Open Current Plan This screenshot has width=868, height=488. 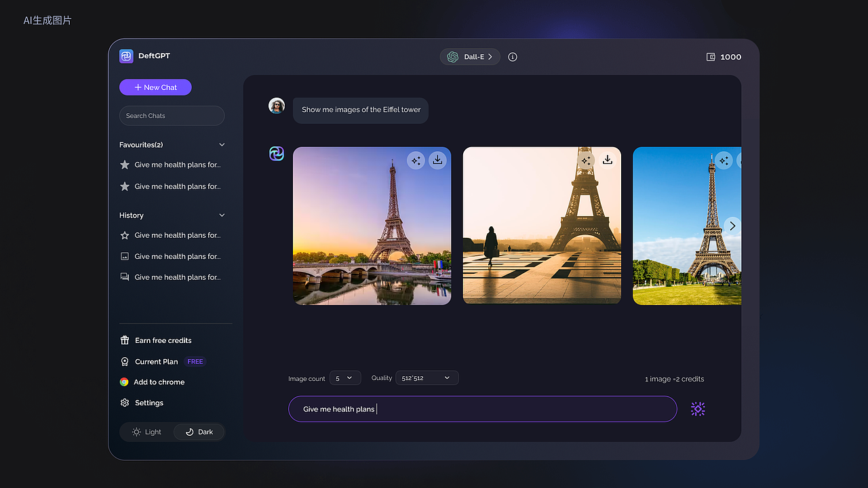[156, 361]
